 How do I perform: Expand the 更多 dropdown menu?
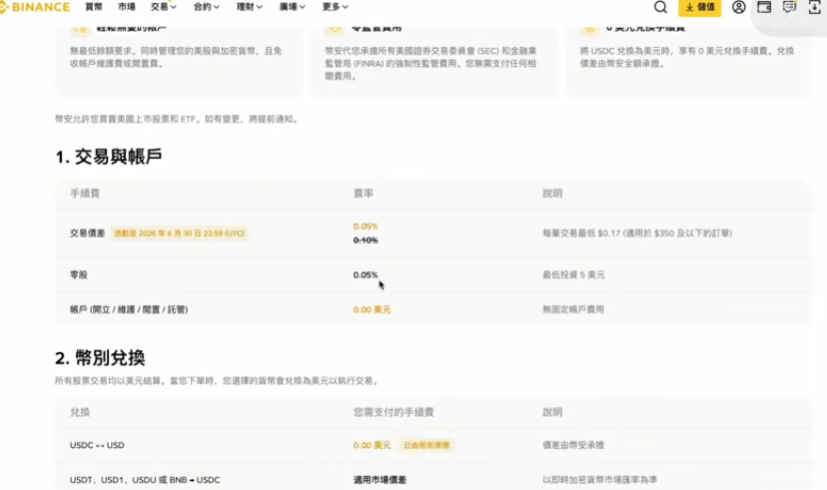click(335, 7)
